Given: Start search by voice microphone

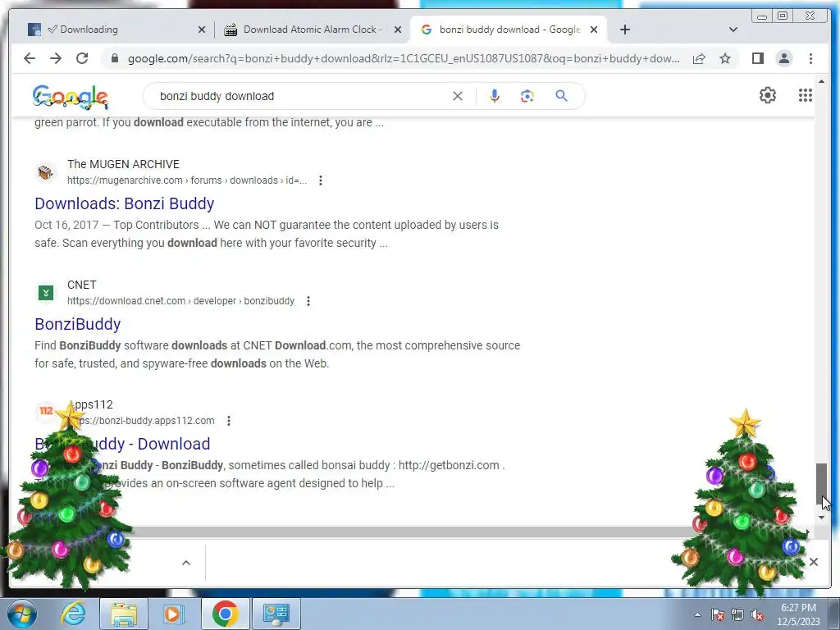Looking at the screenshot, I should (x=495, y=96).
